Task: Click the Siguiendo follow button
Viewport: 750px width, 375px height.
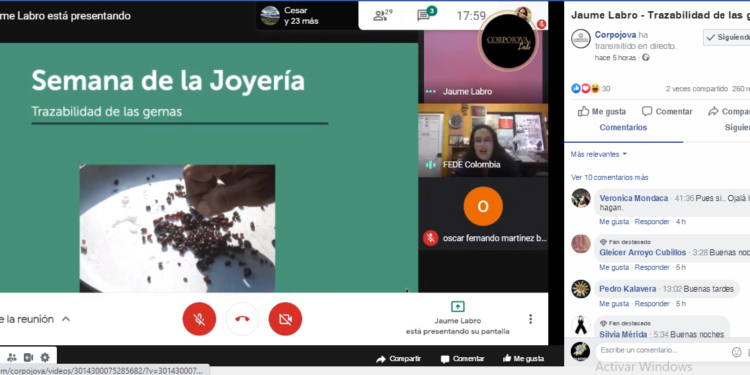Action: (x=727, y=37)
